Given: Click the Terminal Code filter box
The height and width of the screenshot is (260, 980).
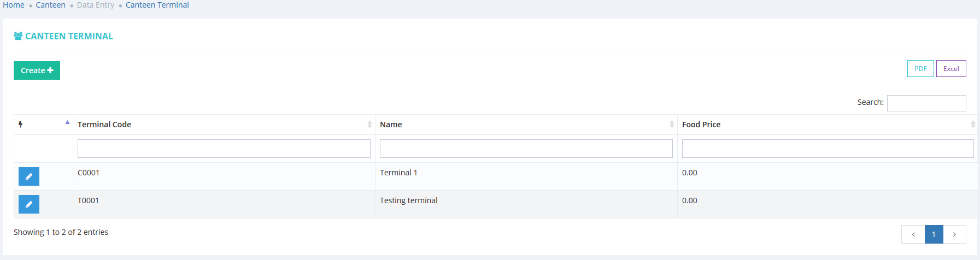Looking at the screenshot, I should tap(224, 149).
